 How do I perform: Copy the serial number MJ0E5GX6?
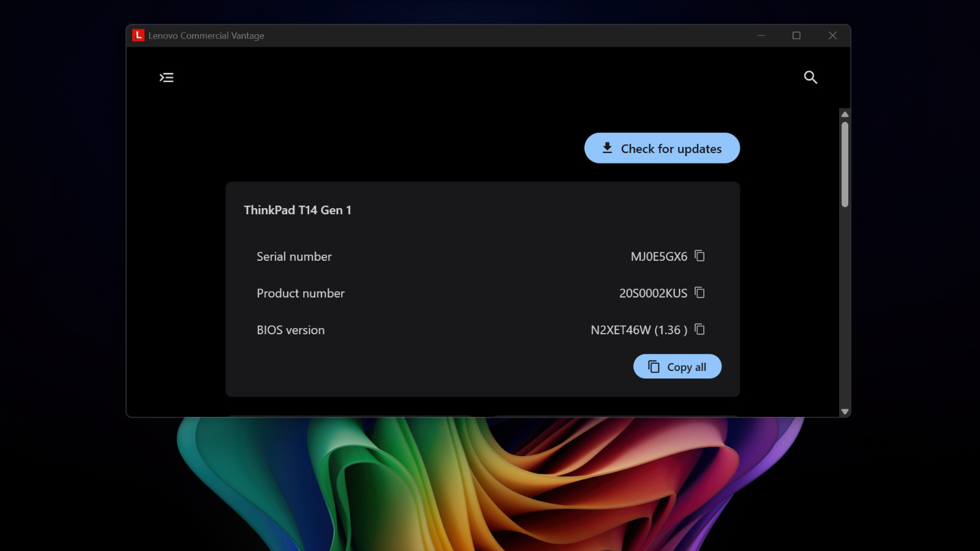click(699, 256)
